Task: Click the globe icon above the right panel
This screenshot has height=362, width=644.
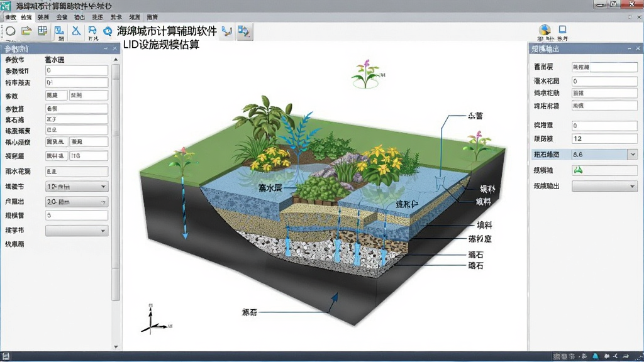Action: [x=545, y=30]
